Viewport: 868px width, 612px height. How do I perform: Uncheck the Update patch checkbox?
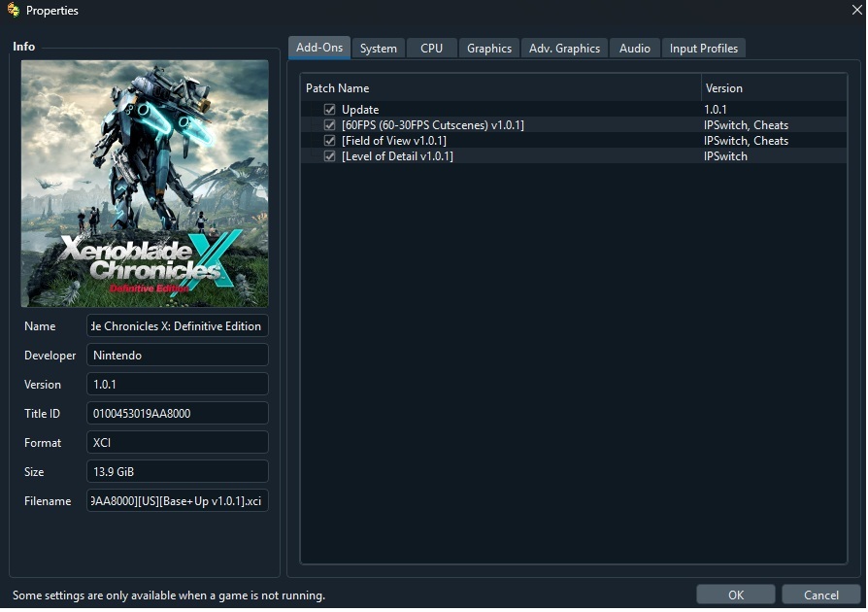[329, 110]
